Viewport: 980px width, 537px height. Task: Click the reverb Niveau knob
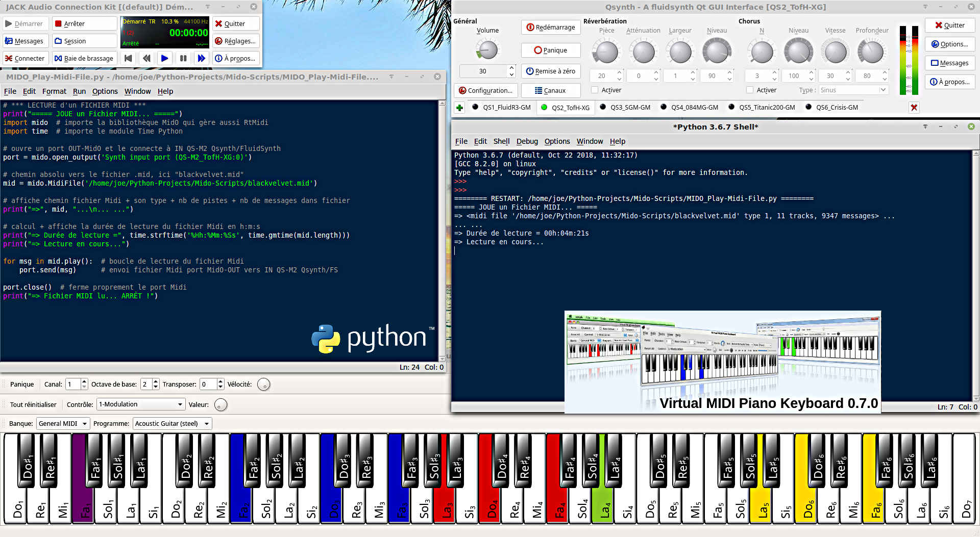point(717,52)
